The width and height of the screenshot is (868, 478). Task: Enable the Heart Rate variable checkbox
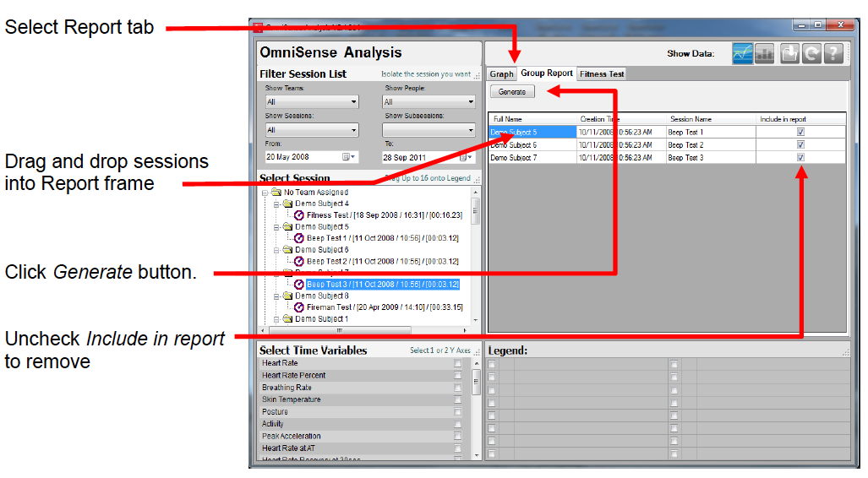pyautogui.click(x=457, y=363)
